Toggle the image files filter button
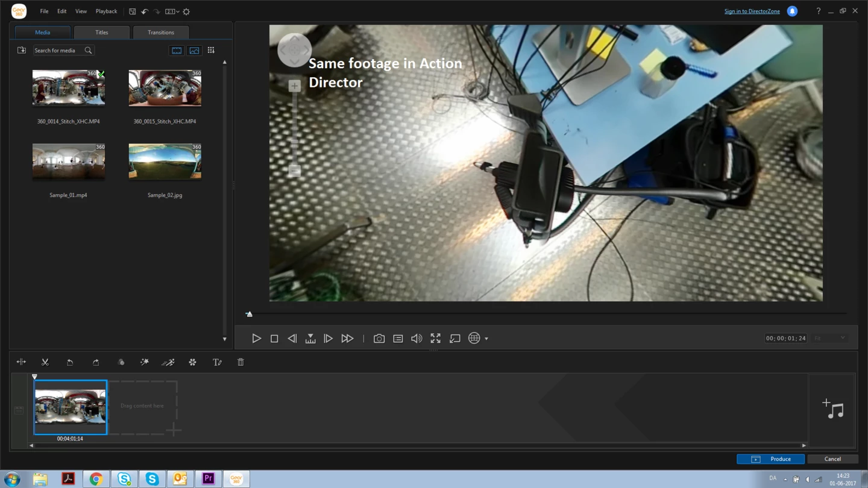 (x=194, y=51)
